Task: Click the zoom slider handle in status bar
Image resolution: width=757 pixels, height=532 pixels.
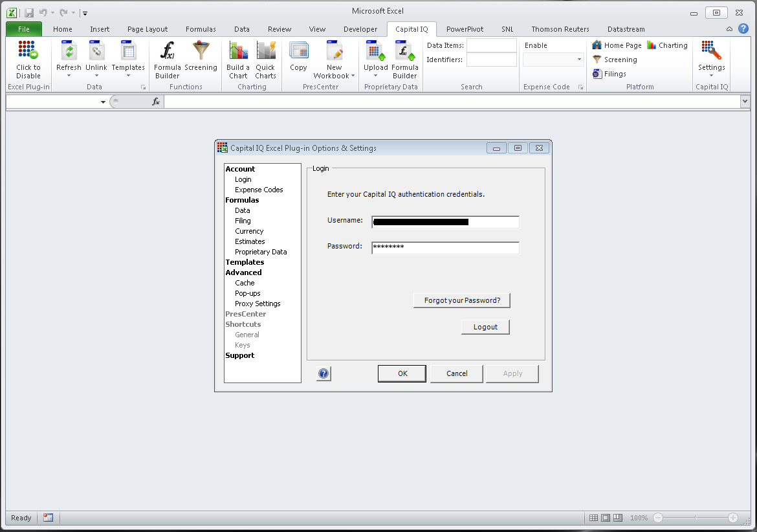Action: pos(695,518)
